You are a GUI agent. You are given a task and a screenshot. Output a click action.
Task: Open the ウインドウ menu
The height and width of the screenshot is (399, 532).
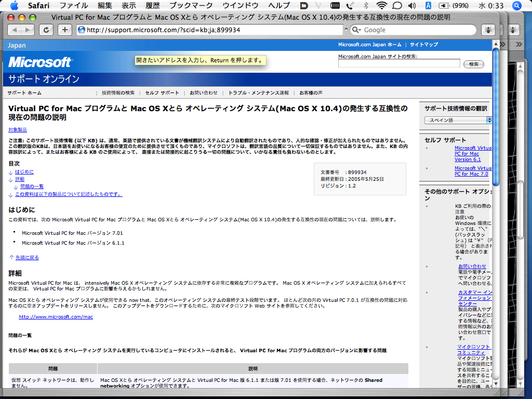(x=241, y=5)
